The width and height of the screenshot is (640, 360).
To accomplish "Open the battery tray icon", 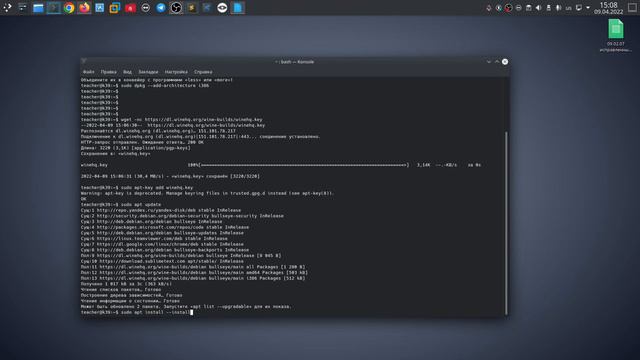I will pos(548,8).
